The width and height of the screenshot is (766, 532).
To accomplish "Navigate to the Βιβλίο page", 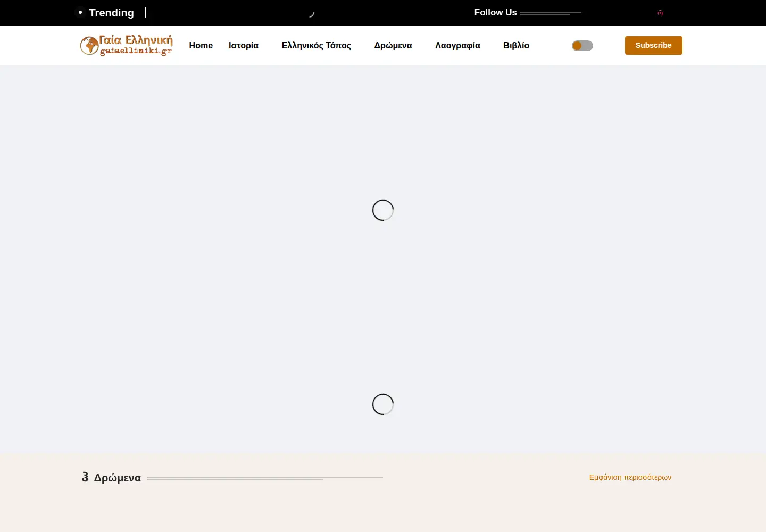I will coord(517,46).
